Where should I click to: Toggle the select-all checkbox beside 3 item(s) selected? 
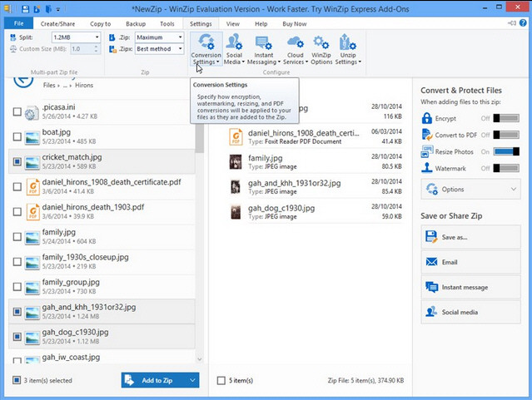point(17,380)
